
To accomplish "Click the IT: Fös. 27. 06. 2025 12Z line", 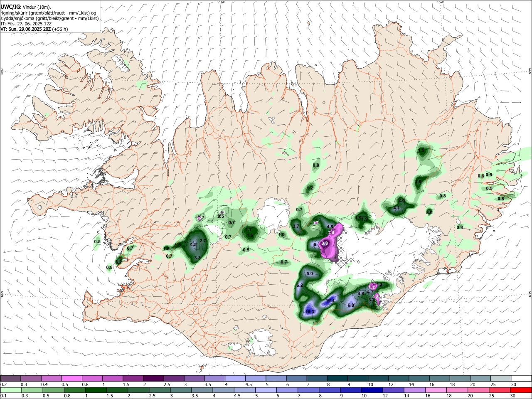I will 26,24.
